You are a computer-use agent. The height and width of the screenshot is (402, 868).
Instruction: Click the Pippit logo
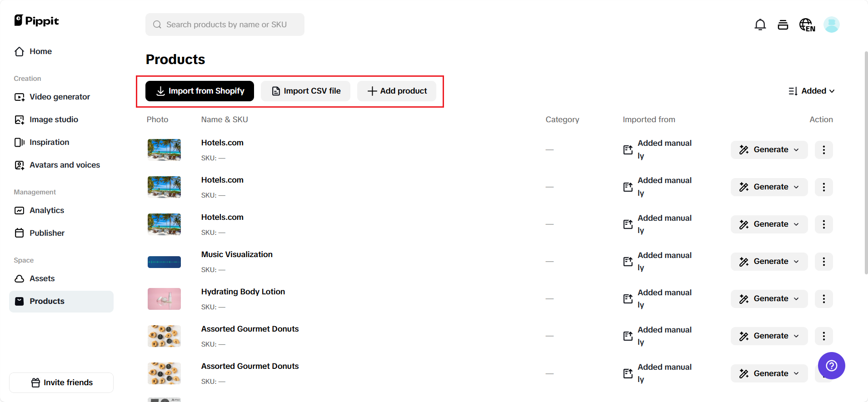[x=36, y=20]
